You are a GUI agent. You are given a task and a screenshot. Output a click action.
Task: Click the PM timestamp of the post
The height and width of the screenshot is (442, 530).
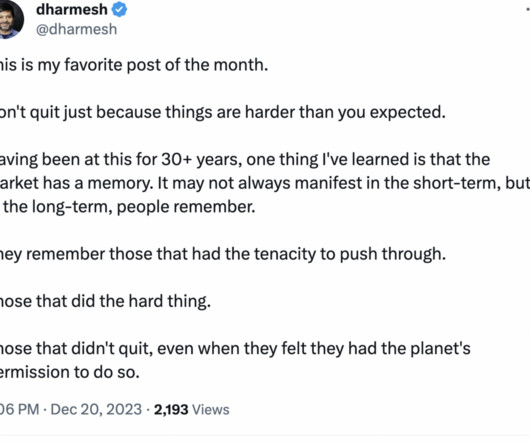coord(20,409)
